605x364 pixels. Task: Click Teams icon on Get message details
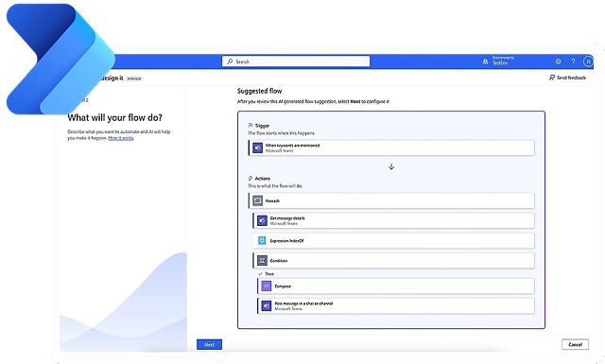pyautogui.click(x=262, y=221)
